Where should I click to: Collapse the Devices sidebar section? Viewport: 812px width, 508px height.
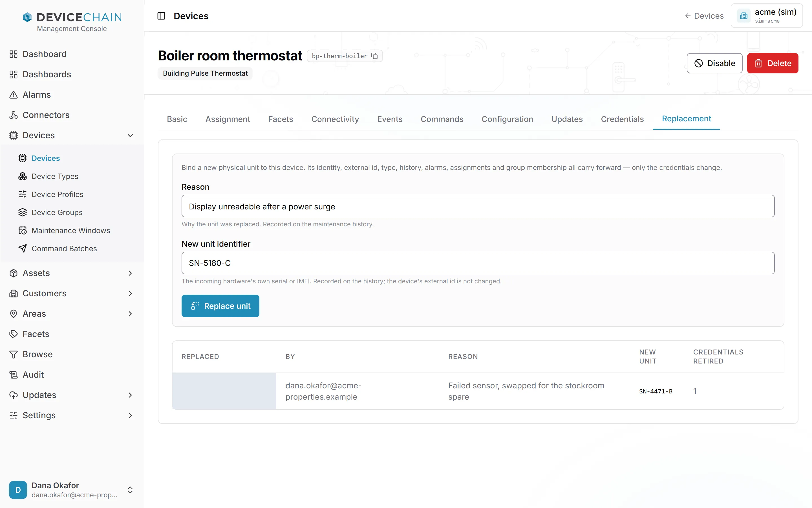[x=130, y=135]
